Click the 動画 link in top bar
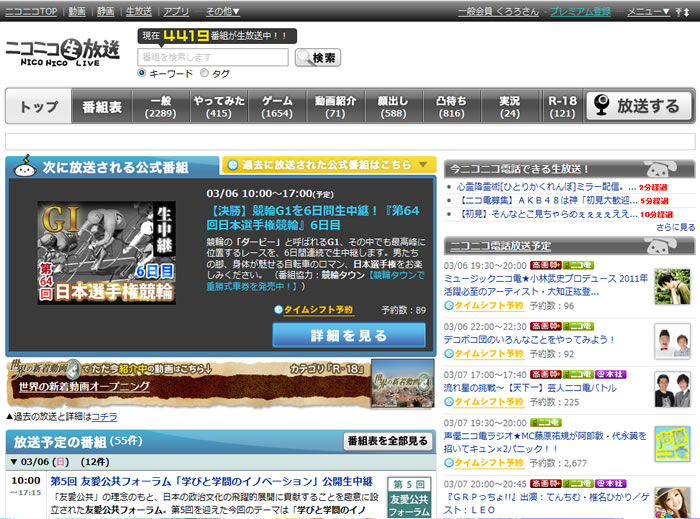Image resolution: width=700 pixels, height=519 pixels. [x=77, y=12]
